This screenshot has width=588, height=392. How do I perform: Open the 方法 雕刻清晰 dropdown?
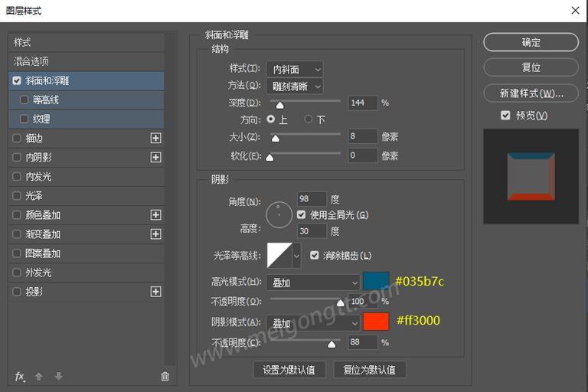click(295, 87)
